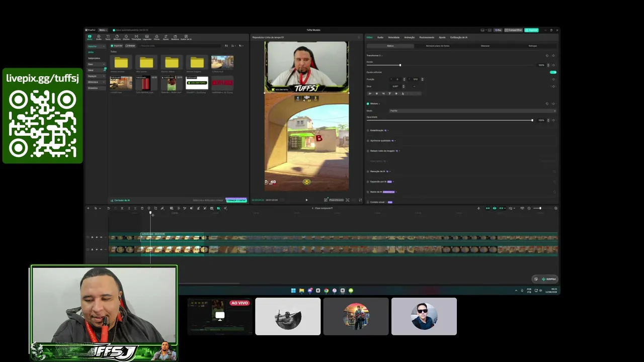Open the Ajuste adjustment icon in media toolbar

(166, 37)
